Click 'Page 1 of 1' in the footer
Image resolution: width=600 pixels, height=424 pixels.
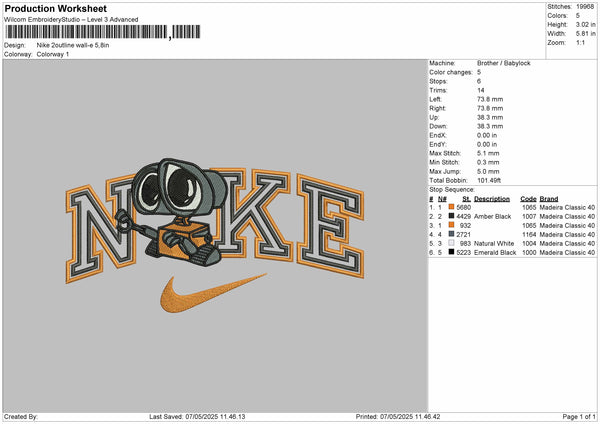(x=579, y=417)
